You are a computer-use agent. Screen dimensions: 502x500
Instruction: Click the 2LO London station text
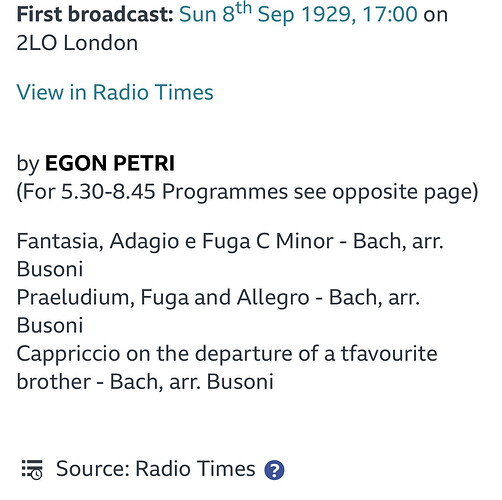77,43
